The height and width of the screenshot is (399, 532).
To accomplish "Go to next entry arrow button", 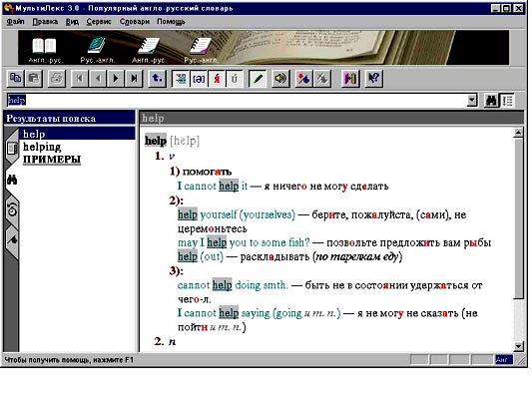I will 116,79.
